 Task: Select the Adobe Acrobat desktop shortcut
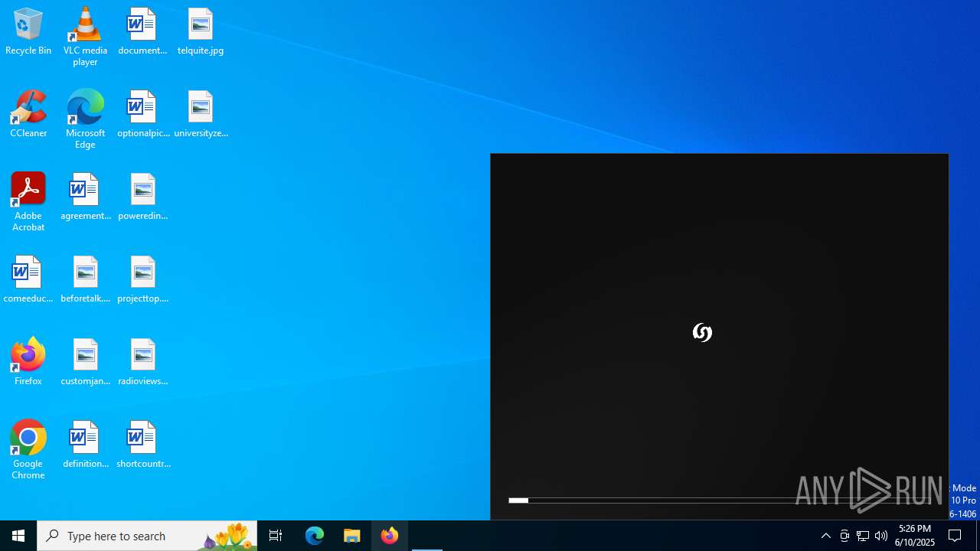point(28,202)
